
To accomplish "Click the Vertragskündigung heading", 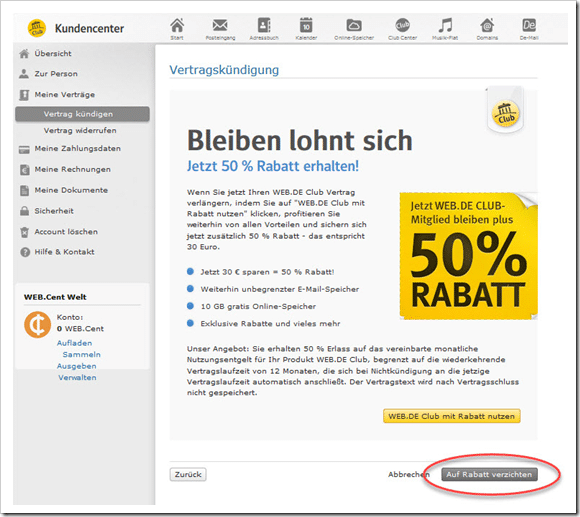I will click(224, 70).
